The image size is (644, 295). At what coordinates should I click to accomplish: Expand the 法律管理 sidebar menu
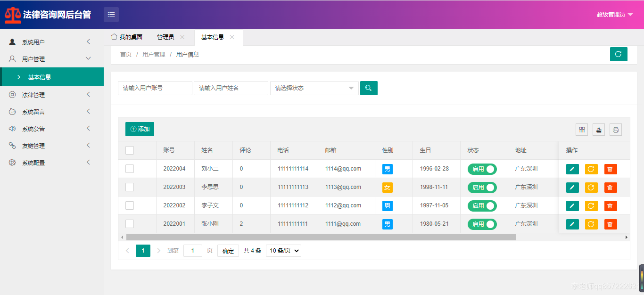52,95
